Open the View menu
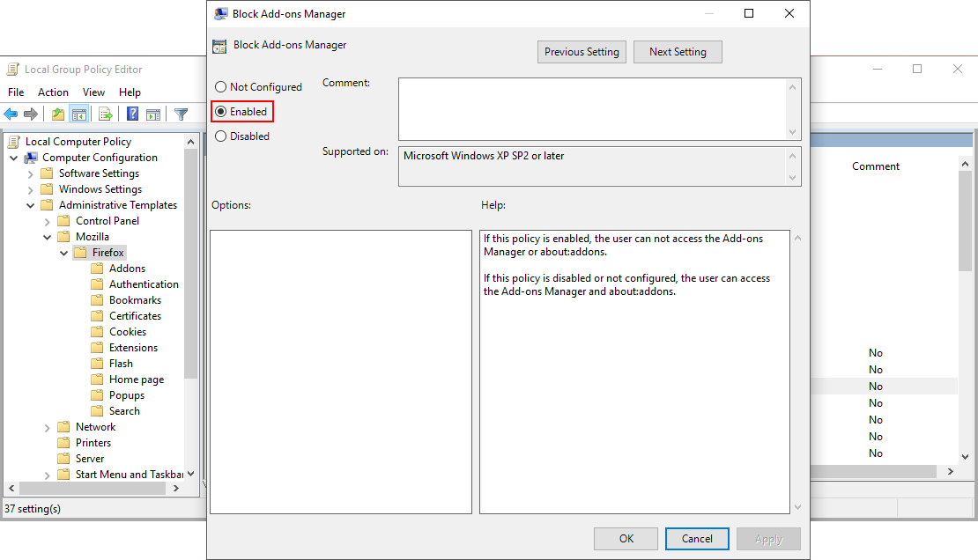Viewport: 978px width, 560px height. (x=93, y=92)
